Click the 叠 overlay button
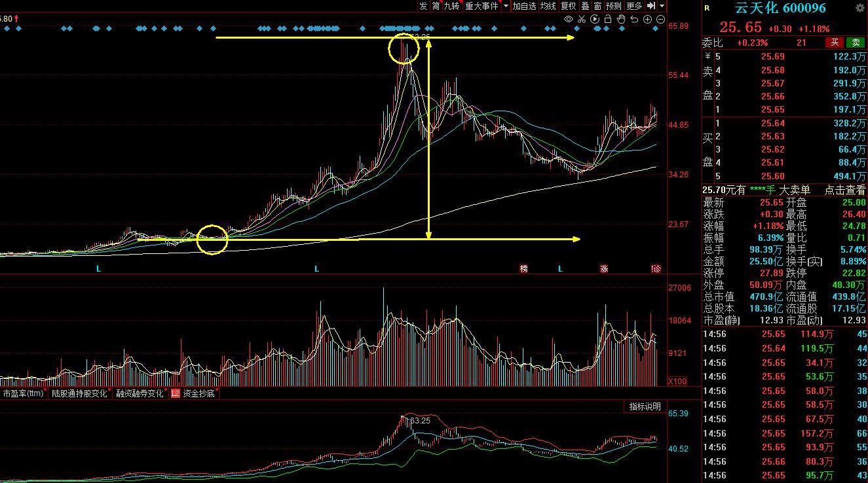The image size is (868, 483). coord(586,6)
